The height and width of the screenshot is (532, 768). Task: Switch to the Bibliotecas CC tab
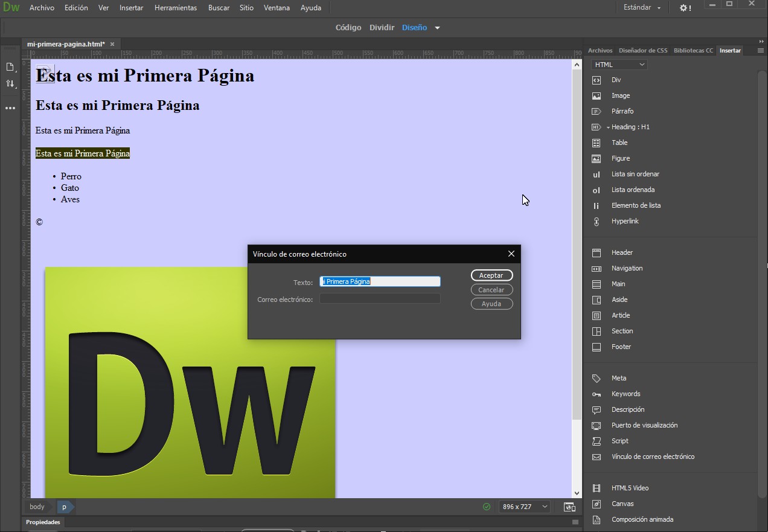click(693, 51)
